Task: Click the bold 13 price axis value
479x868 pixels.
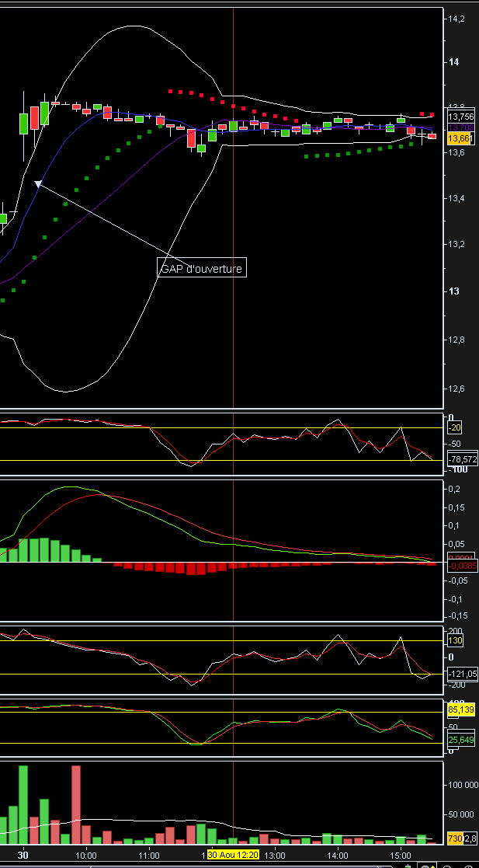Action: click(453, 291)
